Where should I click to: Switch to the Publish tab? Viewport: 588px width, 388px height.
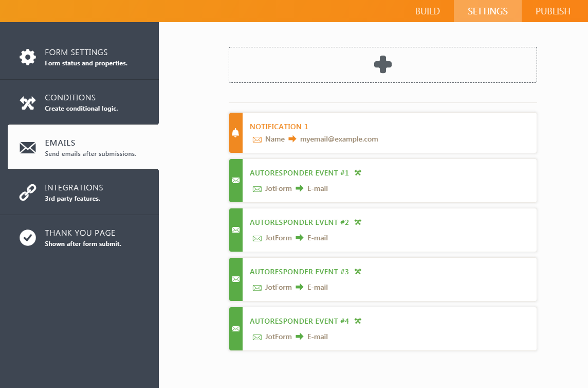click(x=553, y=11)
